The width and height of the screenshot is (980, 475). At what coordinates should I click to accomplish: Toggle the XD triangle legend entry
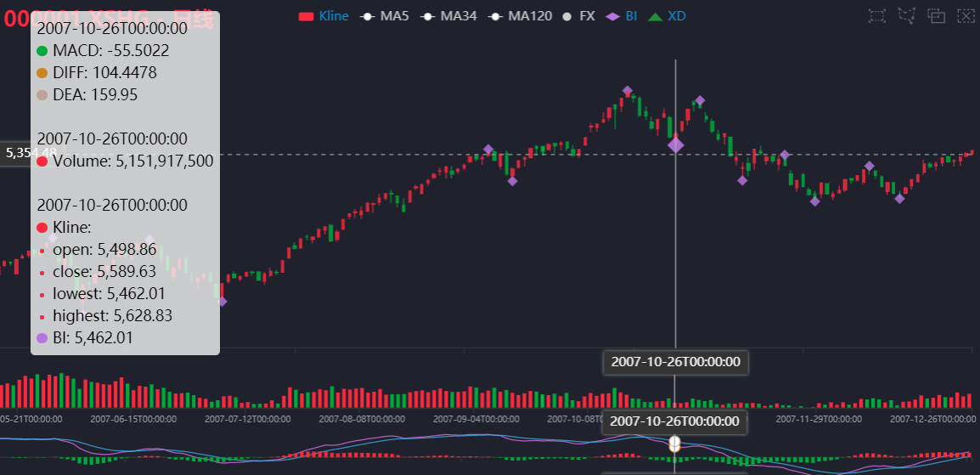click(x=667, y=16)
